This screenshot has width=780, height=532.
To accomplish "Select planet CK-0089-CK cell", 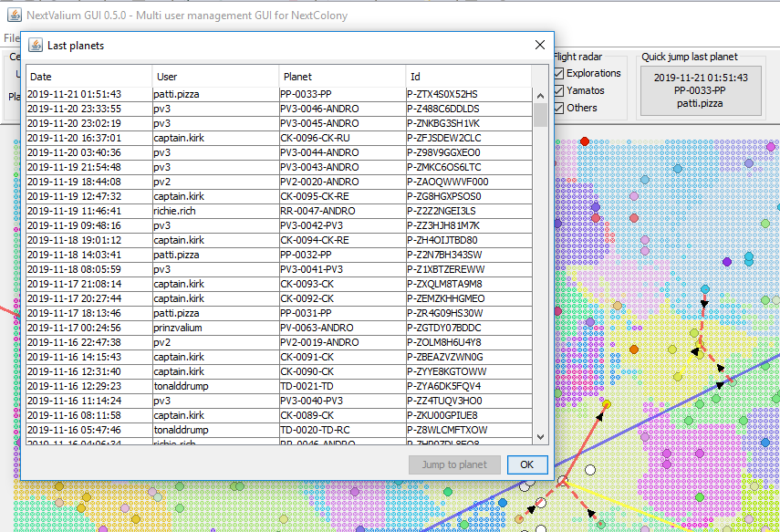I will click(x=342, y=415).
